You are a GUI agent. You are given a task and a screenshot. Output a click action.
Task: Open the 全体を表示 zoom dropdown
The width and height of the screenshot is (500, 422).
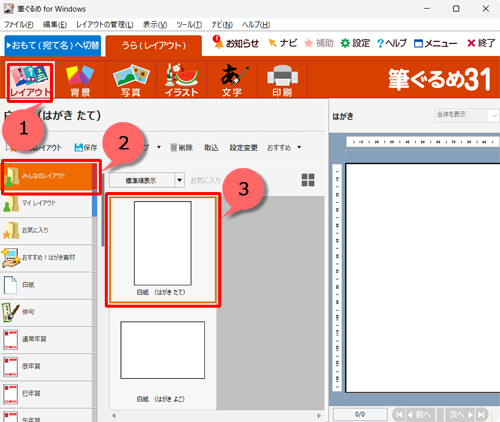pos(467,115)
